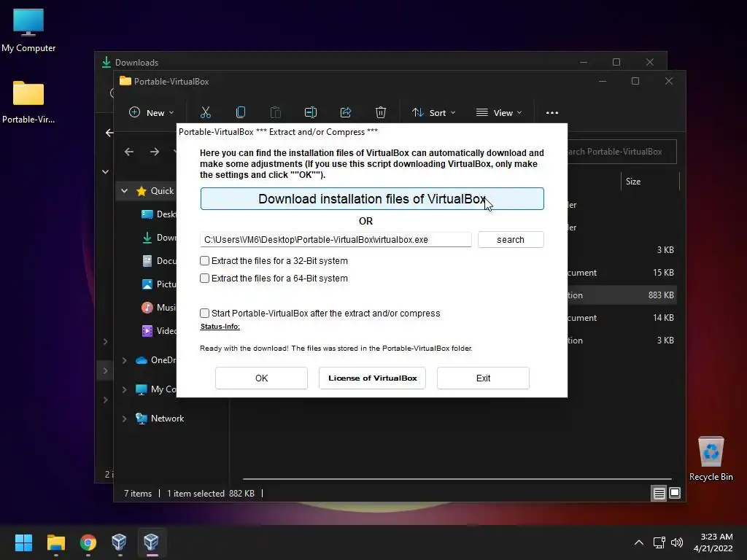Viewport: 747px width, 560px height.
Task: Select the 883 KB file row
Action: click(622, 295)
